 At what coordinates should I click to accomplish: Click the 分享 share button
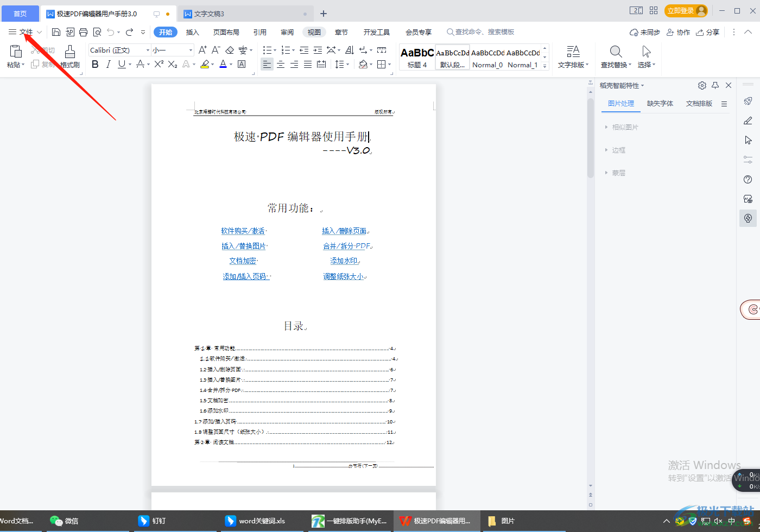(x=708, y=32)
